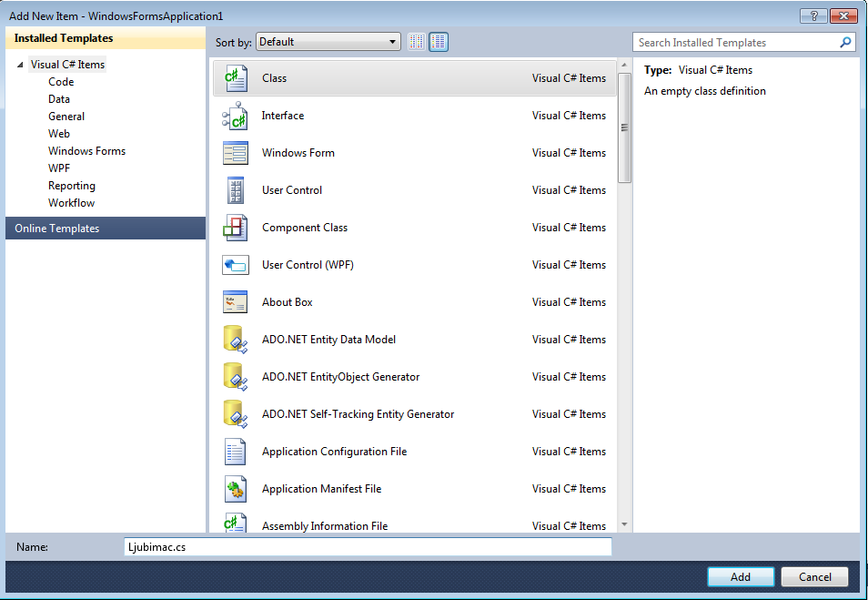
Task: Click the template list scroll down arrow
Action: pyautogui.click(x=624, y=524)
